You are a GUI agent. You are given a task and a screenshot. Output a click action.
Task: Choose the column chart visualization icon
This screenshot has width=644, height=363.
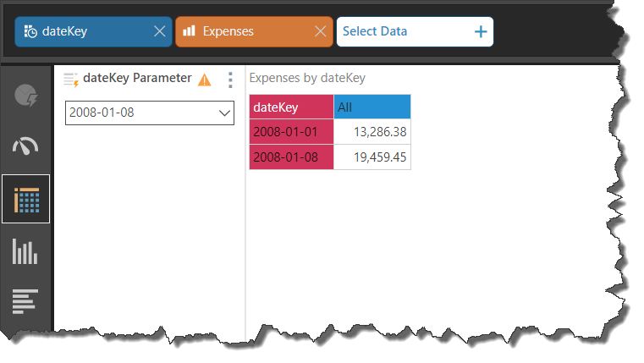pyautogui.click(x=26, y=251)
